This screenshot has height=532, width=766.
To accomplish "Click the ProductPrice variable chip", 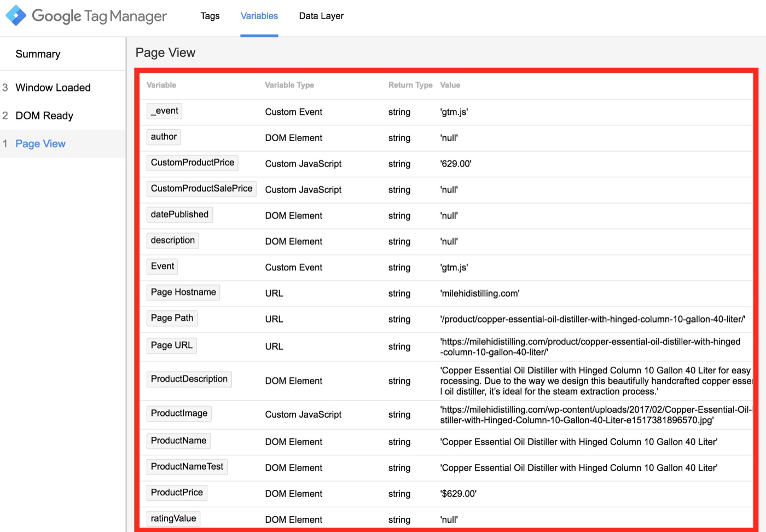I will pyautogui.click(x=177, y=493).
